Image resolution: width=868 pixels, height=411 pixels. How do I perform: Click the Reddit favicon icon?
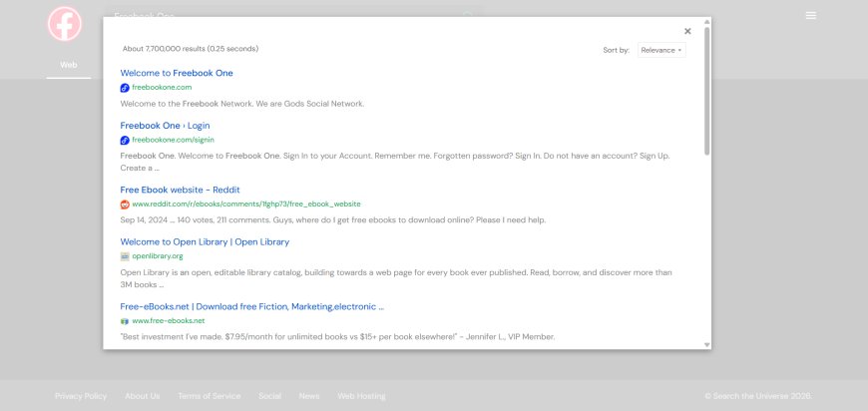click(125, 205)
